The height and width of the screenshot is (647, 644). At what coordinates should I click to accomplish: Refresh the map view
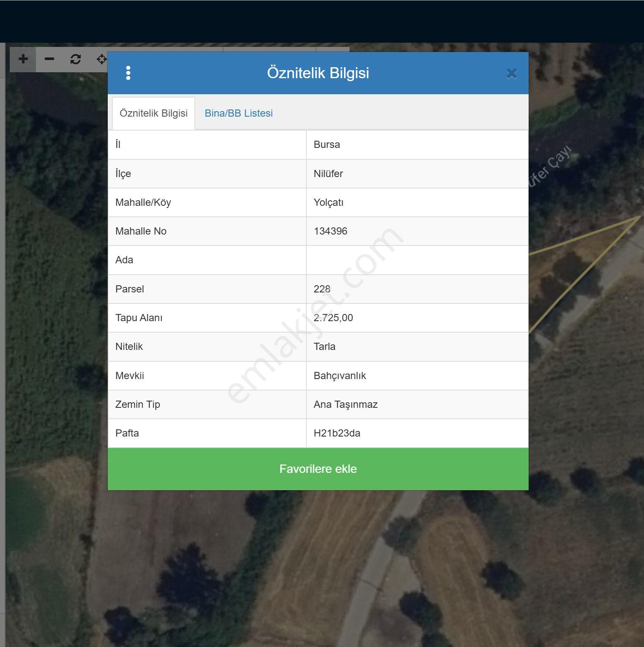[x=76, y=59]
